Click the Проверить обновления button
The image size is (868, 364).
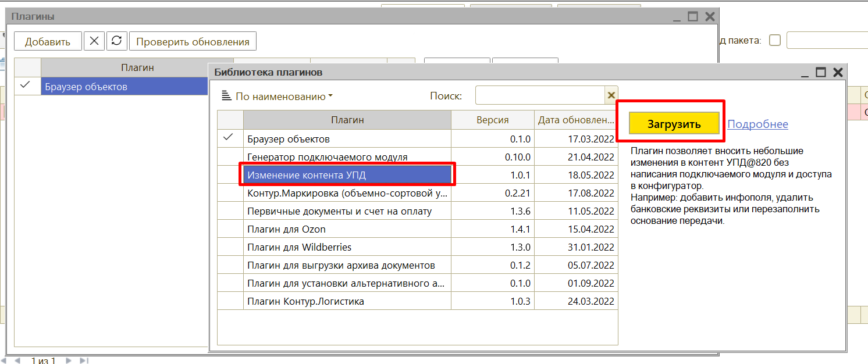[193, 41]
